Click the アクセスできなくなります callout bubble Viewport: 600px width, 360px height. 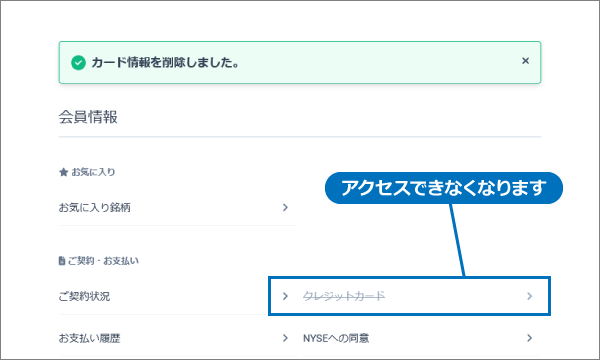(444, 188)
